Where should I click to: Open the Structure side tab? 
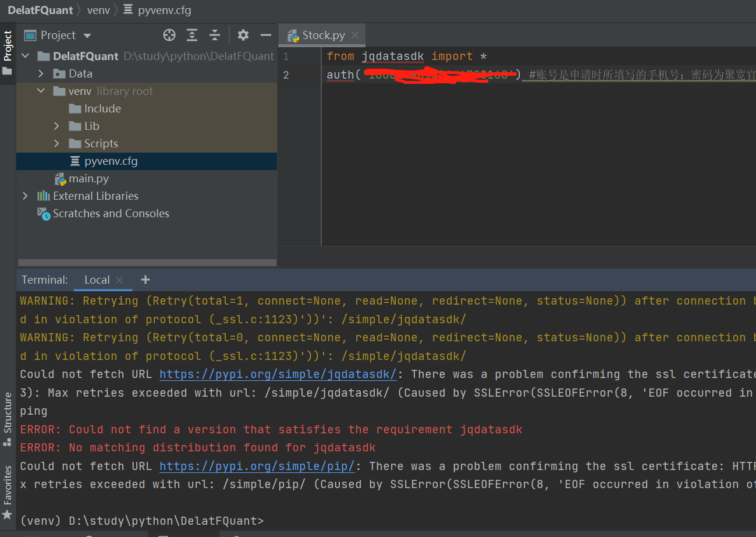click(8, 419)
